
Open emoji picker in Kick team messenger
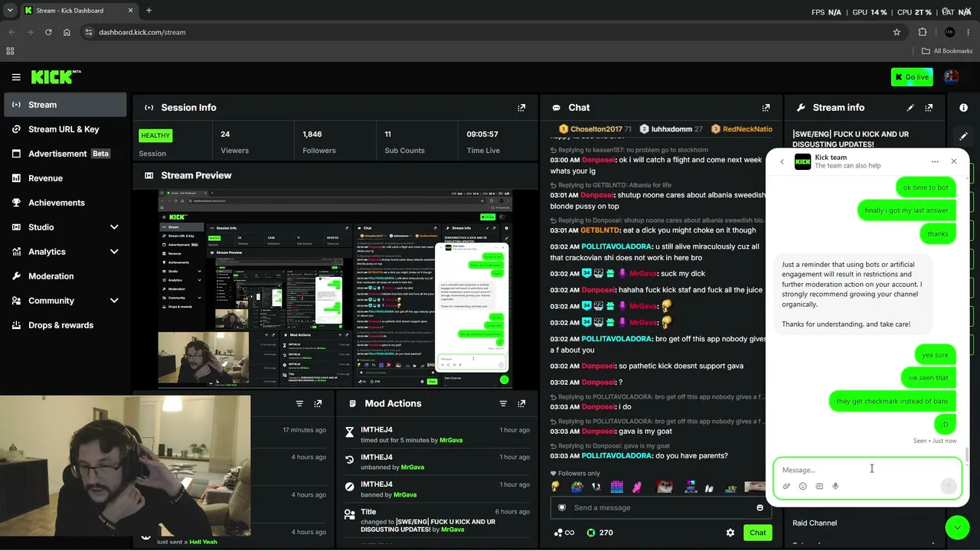(x=802, y=486)
